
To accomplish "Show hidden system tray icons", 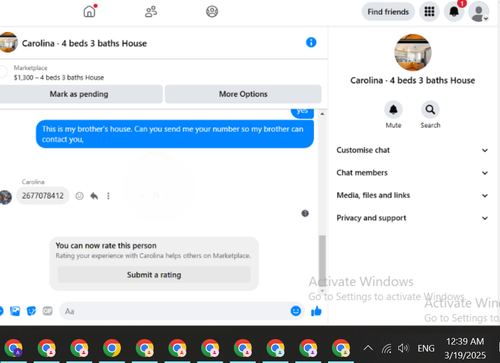I will (368, 348).
